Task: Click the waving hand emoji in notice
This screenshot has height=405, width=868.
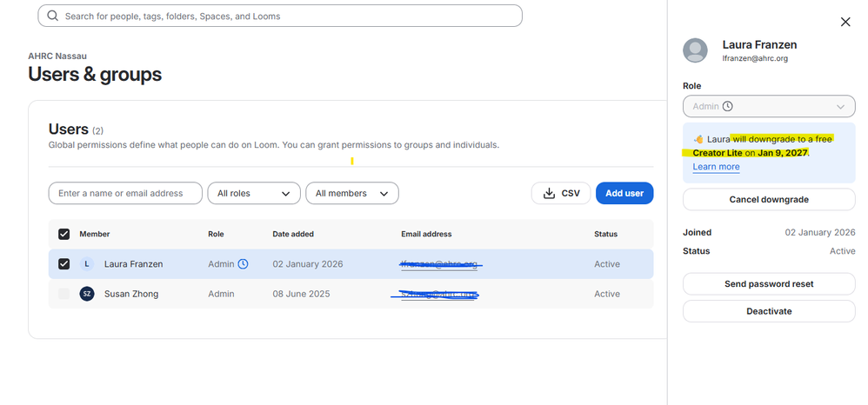Action: coord(699,139)
